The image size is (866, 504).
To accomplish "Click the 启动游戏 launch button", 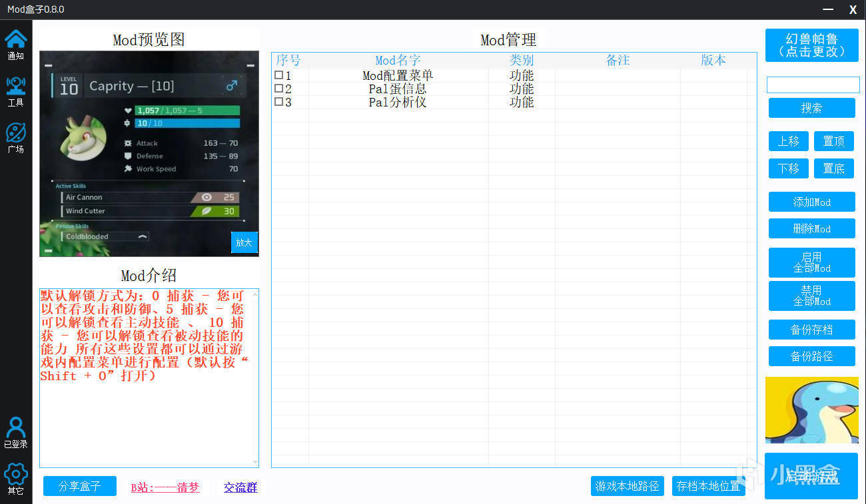I will click(x=811, y=476).
